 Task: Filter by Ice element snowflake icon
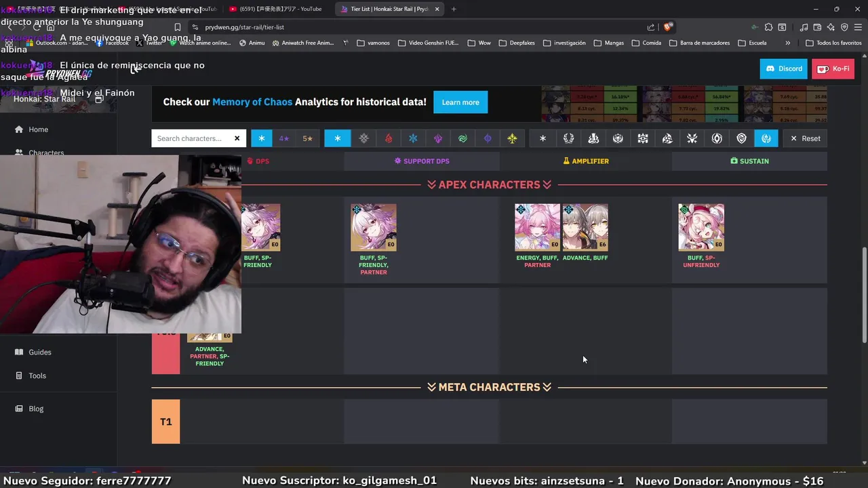click(x=413, y=138)
